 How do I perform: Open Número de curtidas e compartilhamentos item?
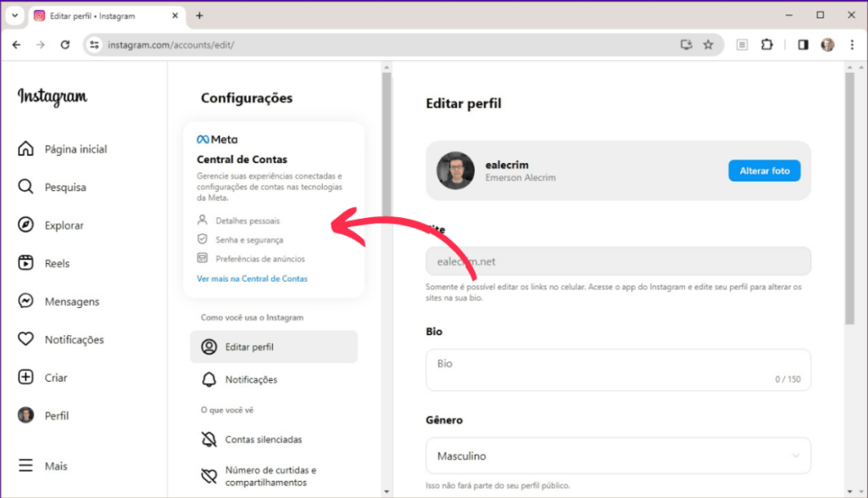coord(274,476)
